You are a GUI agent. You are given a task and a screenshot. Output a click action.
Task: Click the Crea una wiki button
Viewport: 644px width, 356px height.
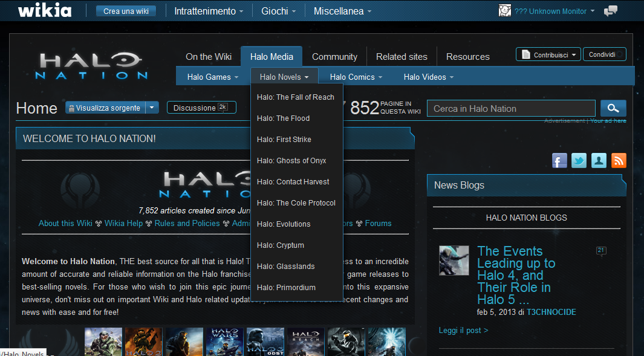coord(126,11)
